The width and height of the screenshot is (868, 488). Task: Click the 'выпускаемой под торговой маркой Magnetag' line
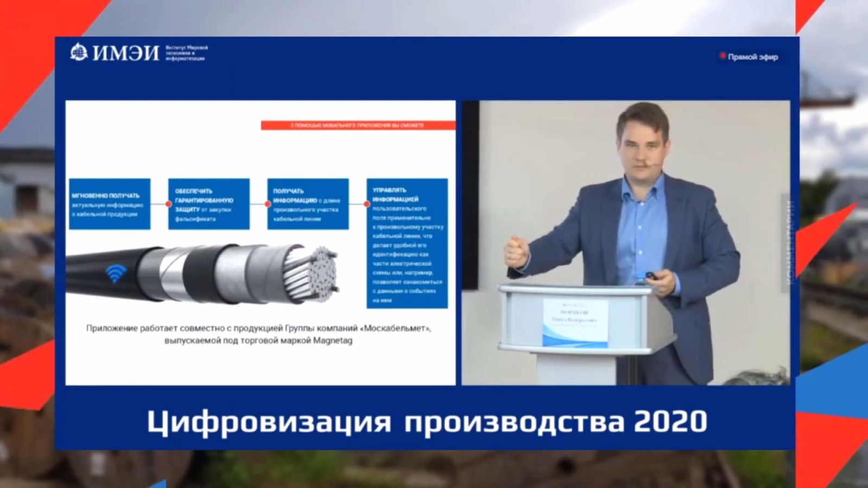coord(258,341)
